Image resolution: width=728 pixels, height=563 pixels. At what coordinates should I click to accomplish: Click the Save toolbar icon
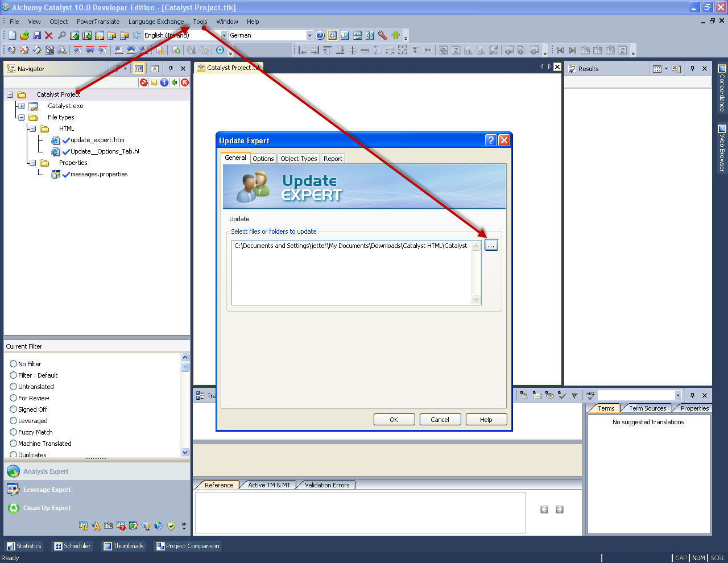pos(36,35)
